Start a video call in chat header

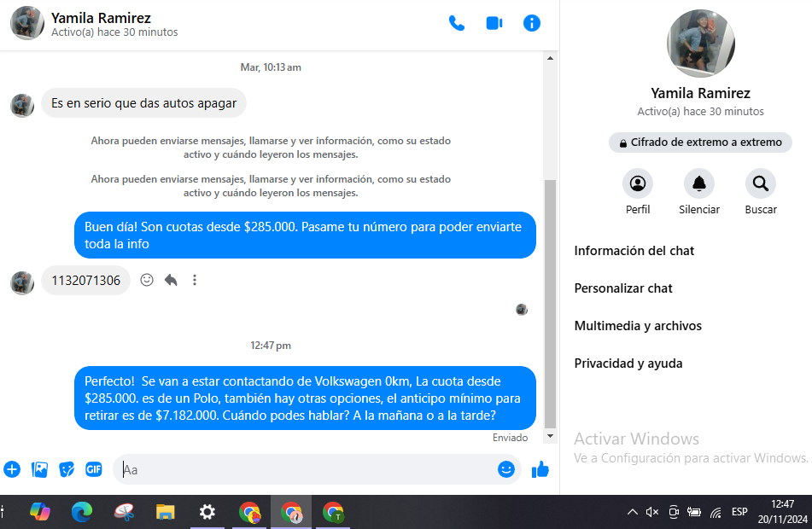tap(494, 23)
